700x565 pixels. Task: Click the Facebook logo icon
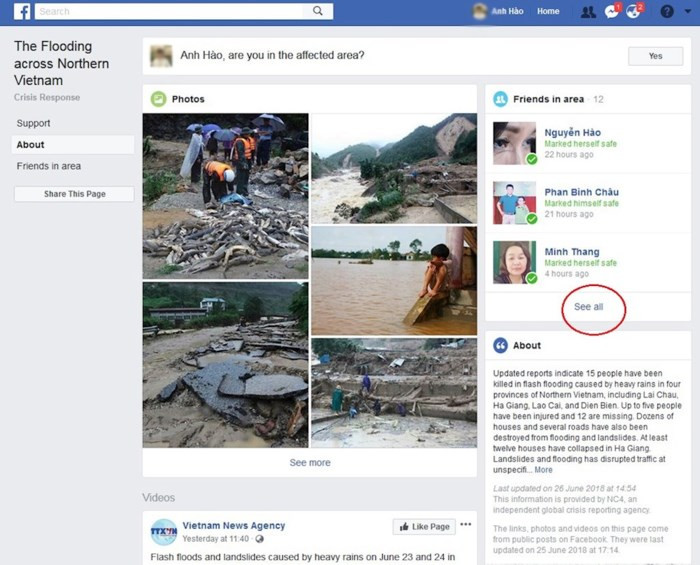21,12
